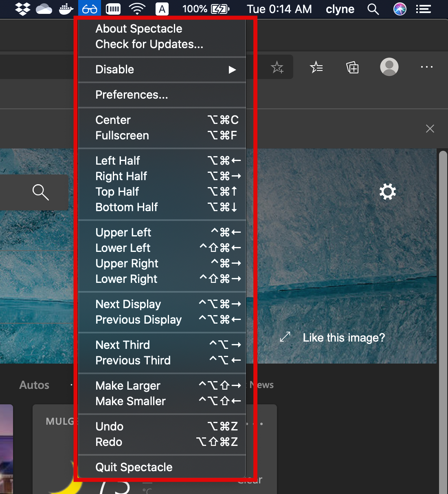
Task: Open Notification Center list icon
Action: pyautogui.click(x=424, y=9)
